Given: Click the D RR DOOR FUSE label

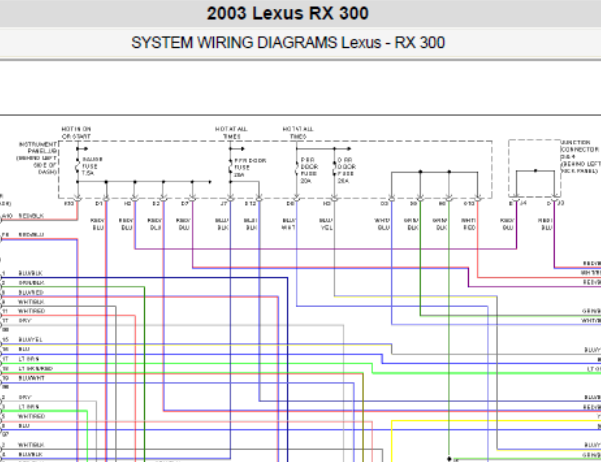Looking at the screenshot, I should 346,170.
